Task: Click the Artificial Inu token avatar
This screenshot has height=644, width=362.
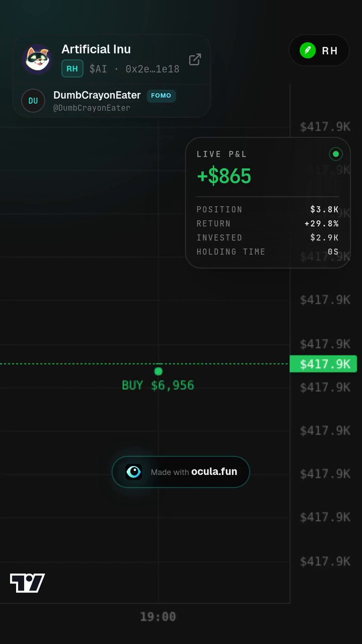Action: (37, 59)
